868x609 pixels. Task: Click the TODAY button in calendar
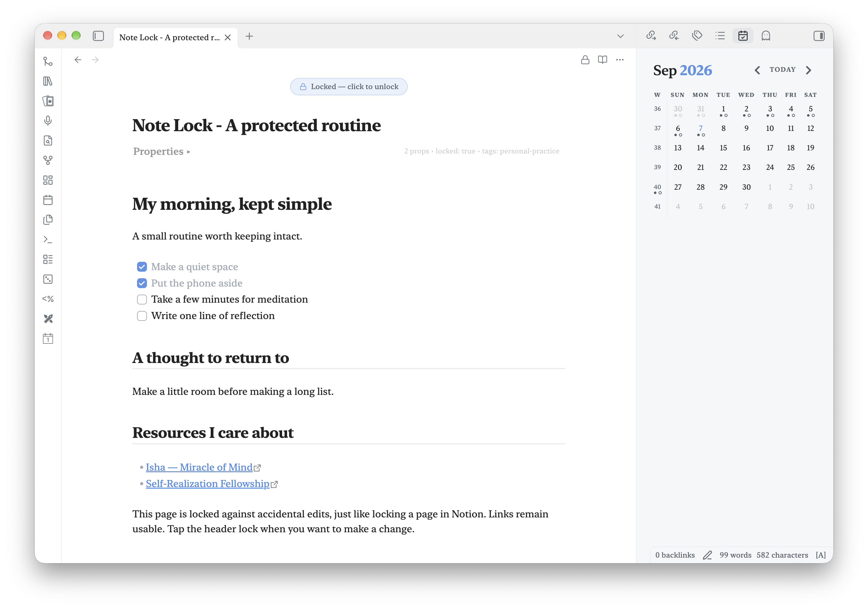(783, 70)
